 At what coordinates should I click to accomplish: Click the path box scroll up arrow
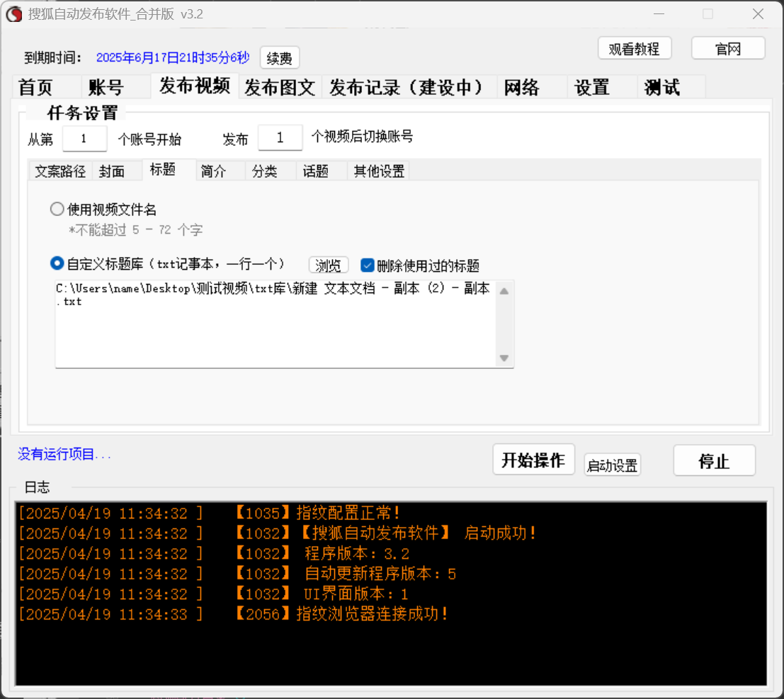point(504,291)
